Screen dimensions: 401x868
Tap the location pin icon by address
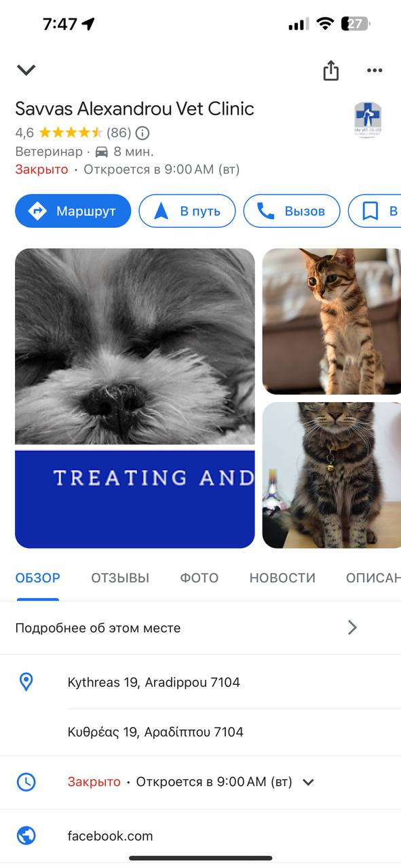pos(26,682)
